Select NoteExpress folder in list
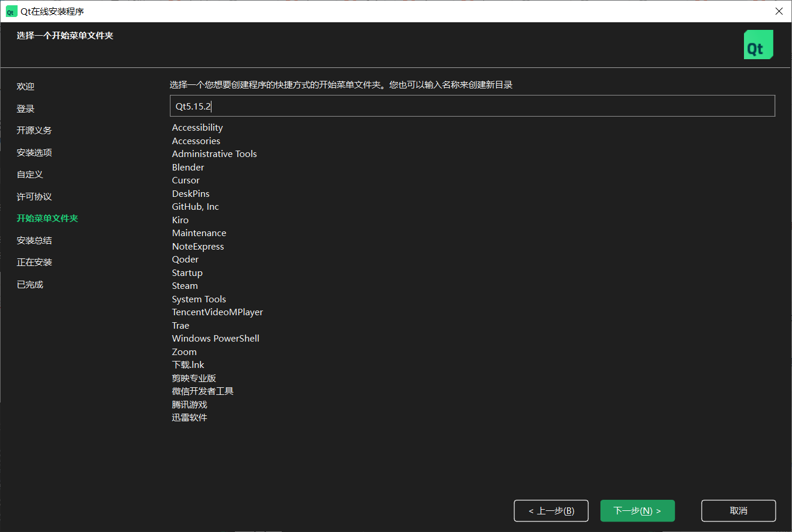Screen dimensions: 792x532 pyautogui.click(x=198, y=247)
